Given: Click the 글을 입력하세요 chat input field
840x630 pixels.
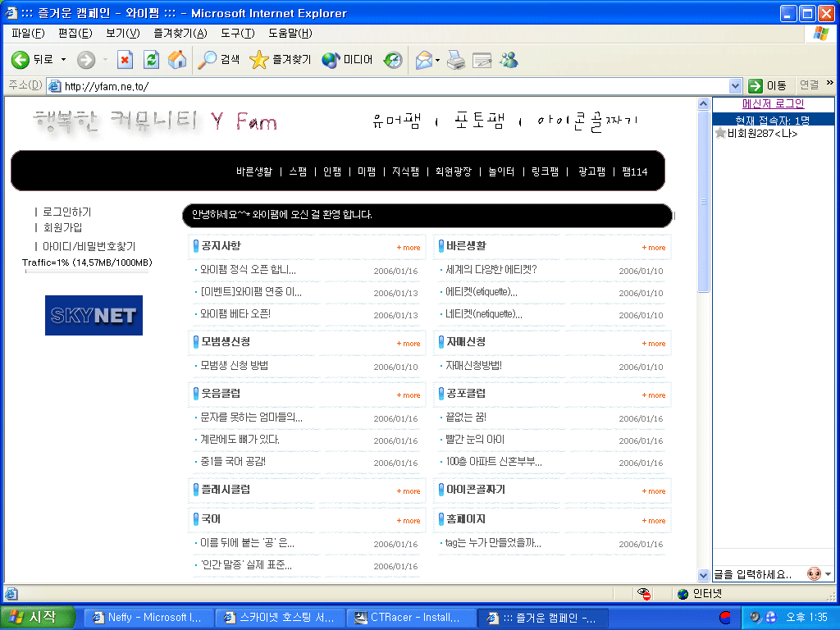Looking at the screenshot, I should (x=756, y=574).
